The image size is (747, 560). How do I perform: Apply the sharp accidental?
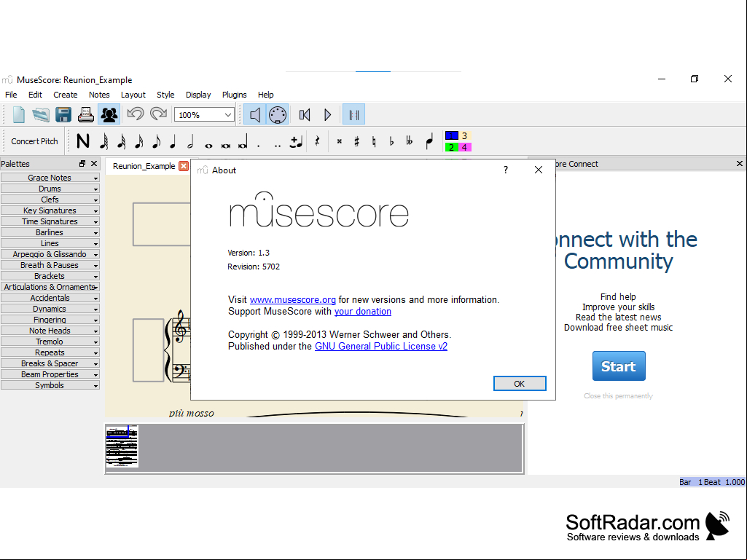[x=357, y=141]
